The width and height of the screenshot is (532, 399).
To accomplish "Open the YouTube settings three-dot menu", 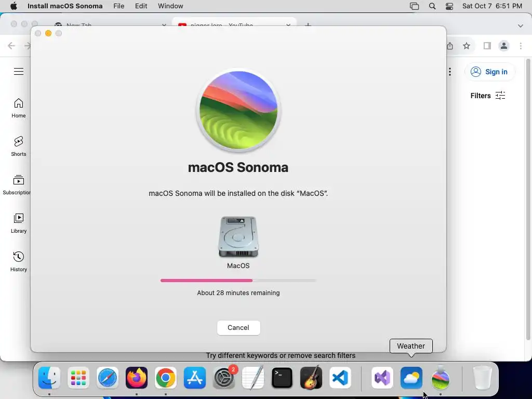I will point(450,72).
